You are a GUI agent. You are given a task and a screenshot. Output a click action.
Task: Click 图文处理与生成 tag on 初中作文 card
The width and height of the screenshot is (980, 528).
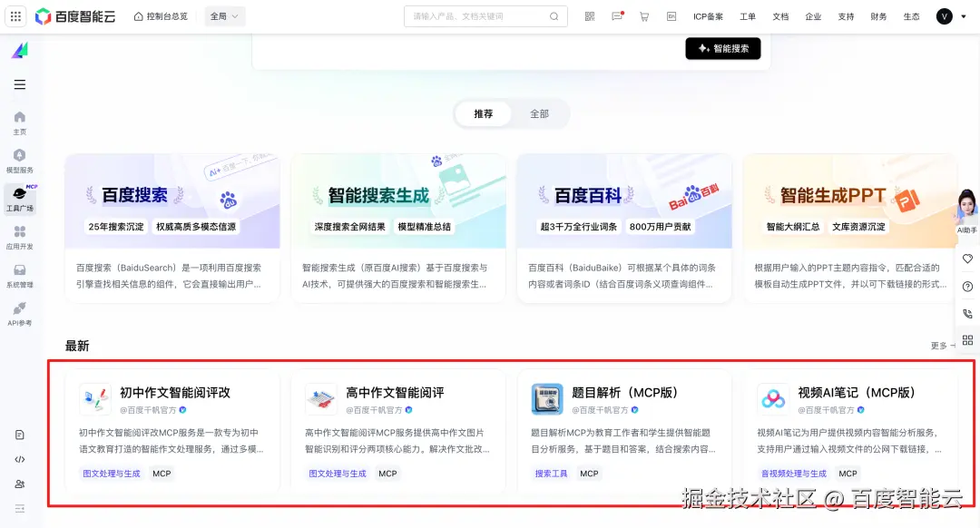point(112,474)
